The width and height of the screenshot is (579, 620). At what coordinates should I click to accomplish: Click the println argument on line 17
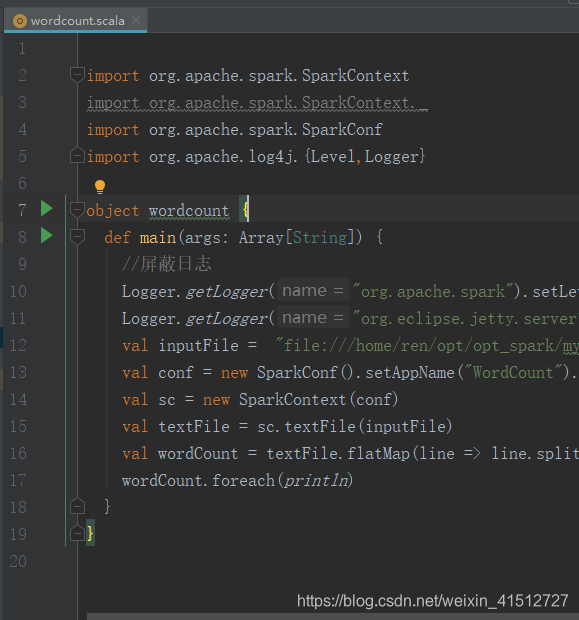pos(316,481)
